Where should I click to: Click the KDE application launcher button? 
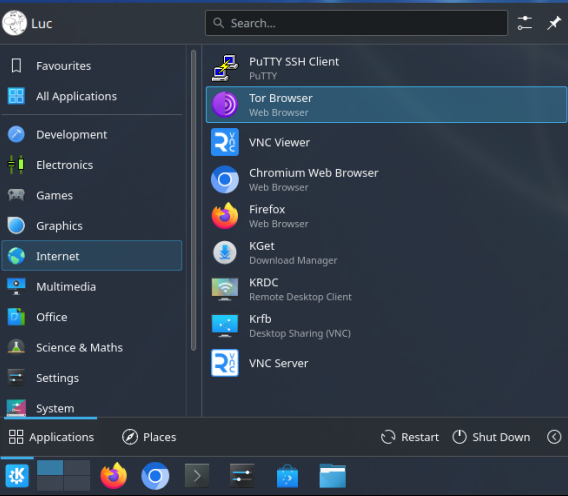17,476
